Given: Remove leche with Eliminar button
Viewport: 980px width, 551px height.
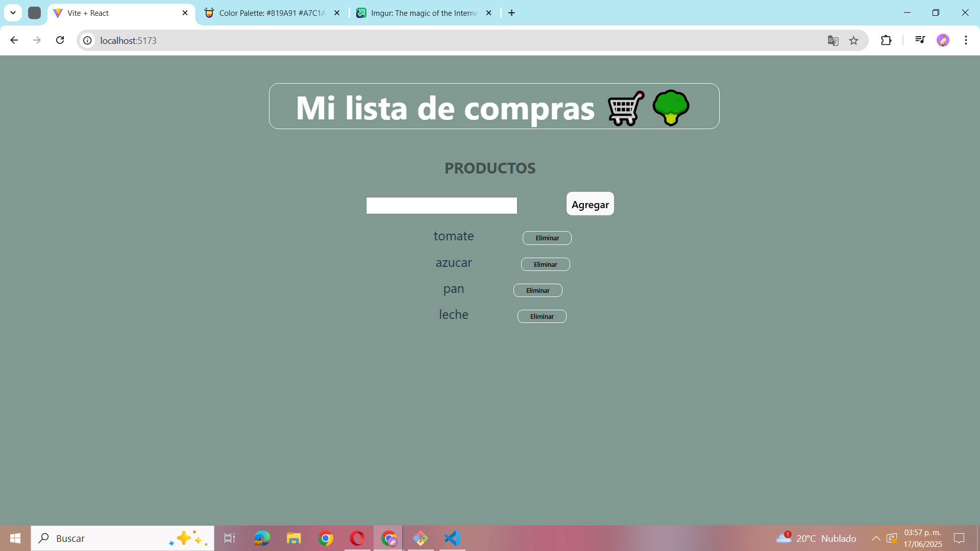Looking at the screenshot, I should point(542,316).
